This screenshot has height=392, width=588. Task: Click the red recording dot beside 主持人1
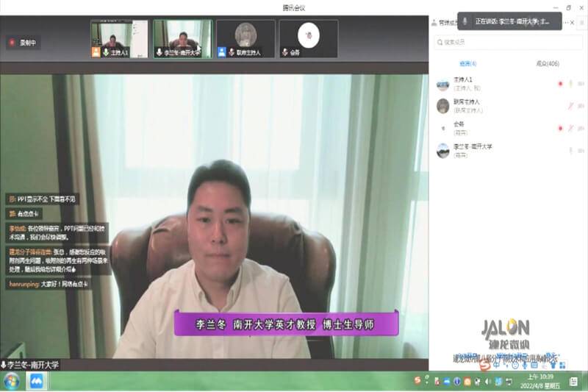coord(559,84)
